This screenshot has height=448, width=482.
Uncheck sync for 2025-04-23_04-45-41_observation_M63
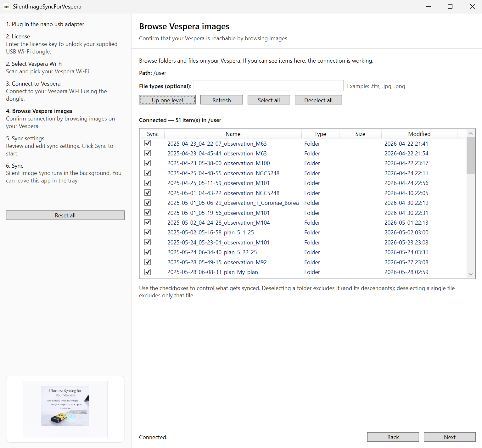[148, 153]
